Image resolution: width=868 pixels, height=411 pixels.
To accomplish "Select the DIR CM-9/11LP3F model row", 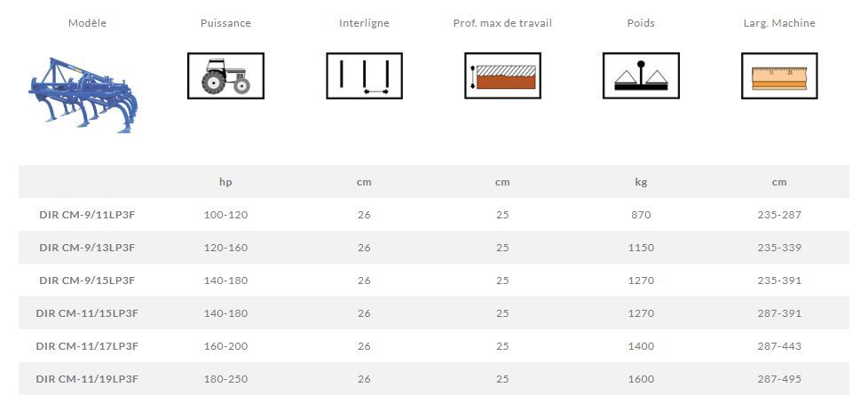I will (x=87, y=215).
